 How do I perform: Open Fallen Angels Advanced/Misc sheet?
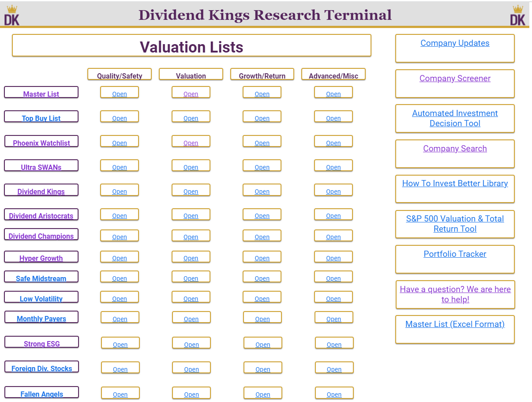[x=334, y=394]
